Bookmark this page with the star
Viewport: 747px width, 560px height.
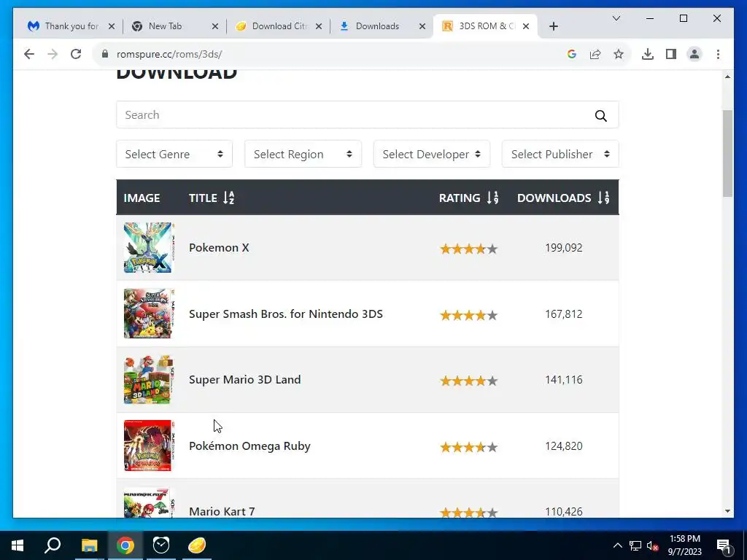click(x=619, y=54)
